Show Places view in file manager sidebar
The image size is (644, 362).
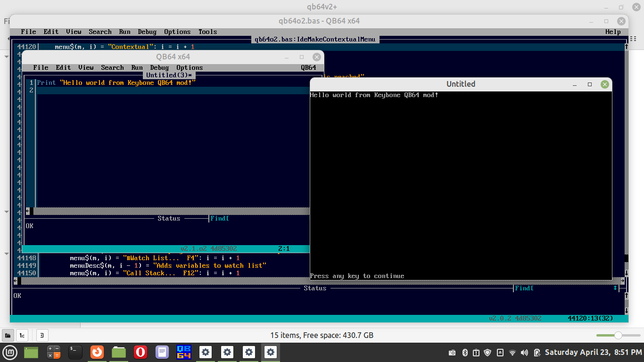click(8, 335)
